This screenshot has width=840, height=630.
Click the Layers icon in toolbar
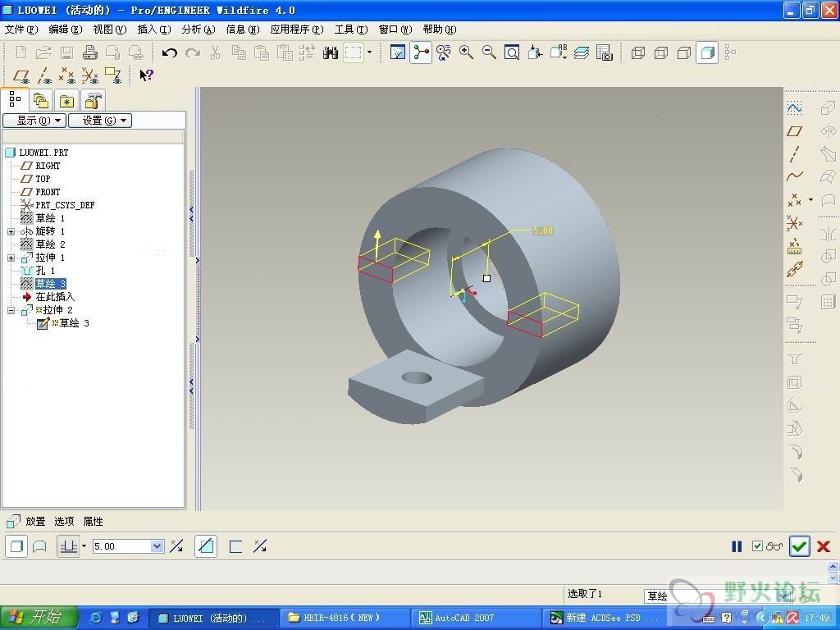coord(582,52)
